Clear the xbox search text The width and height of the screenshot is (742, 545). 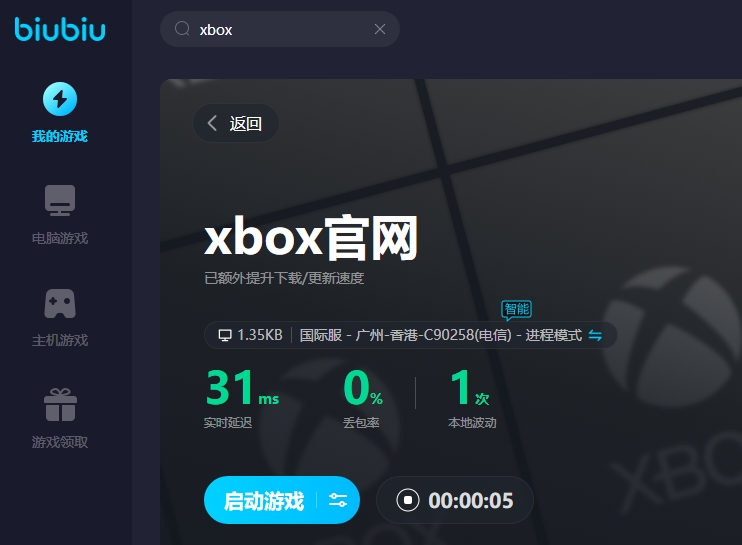coord(380,29)
